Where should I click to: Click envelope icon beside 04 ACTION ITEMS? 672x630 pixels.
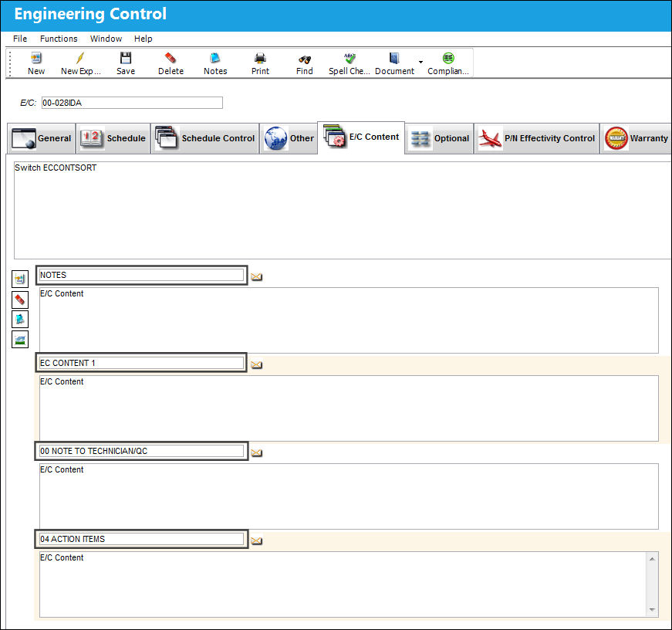pos(256,540)
